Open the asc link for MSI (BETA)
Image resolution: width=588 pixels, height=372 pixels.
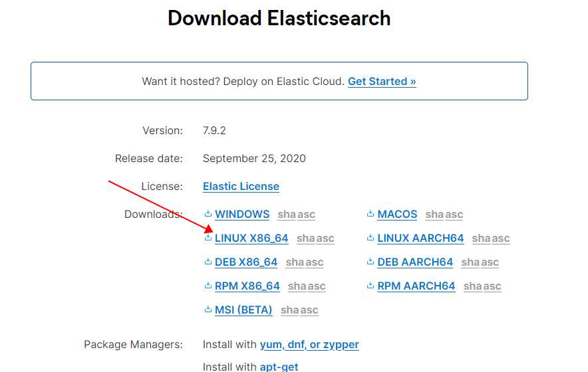click(309, 311)
